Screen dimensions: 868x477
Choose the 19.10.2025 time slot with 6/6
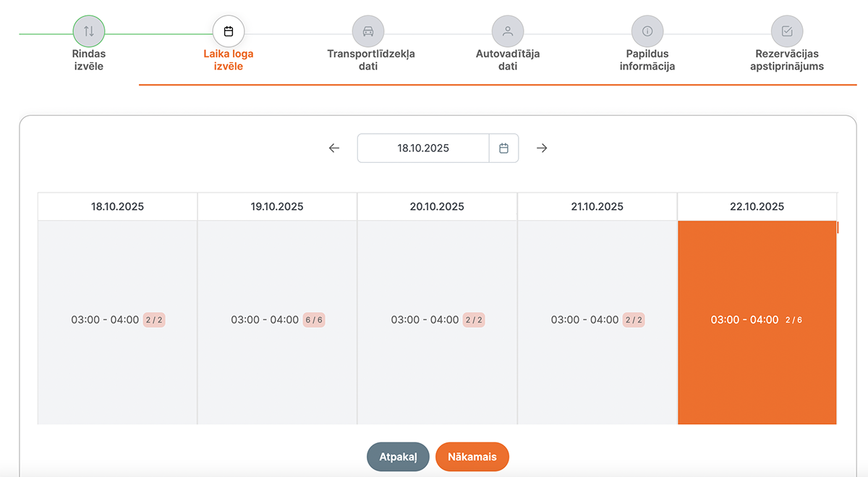[x=277, y=320]
